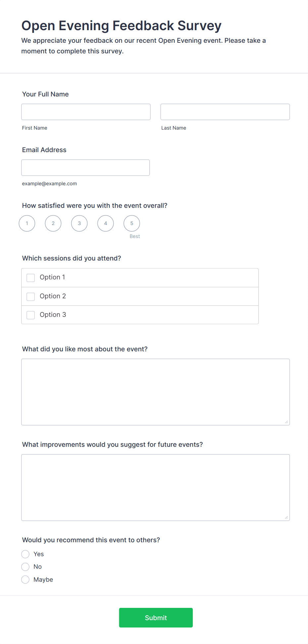Tick the Option 2 session checkbox
This screenshot has width=308, height=644.
pyautogui.click(x=31, y=296)
